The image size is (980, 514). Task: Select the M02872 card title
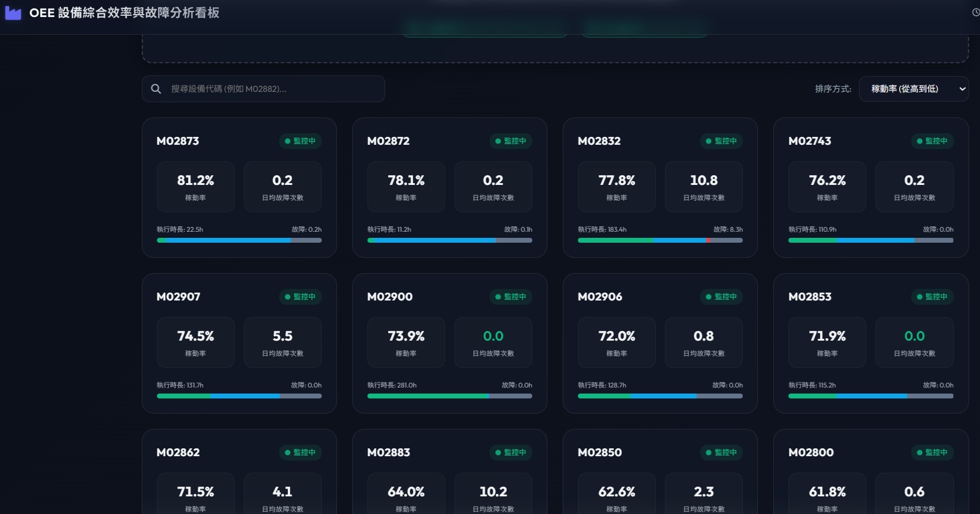388,141
